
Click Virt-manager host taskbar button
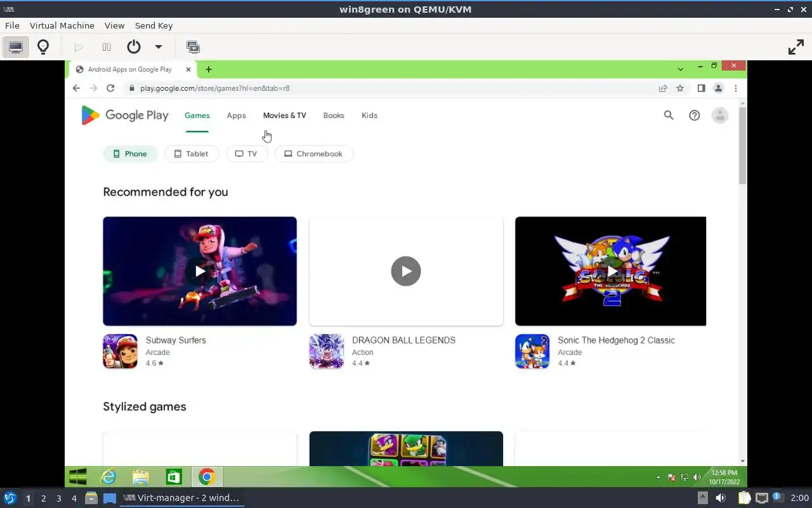(182, 498)
